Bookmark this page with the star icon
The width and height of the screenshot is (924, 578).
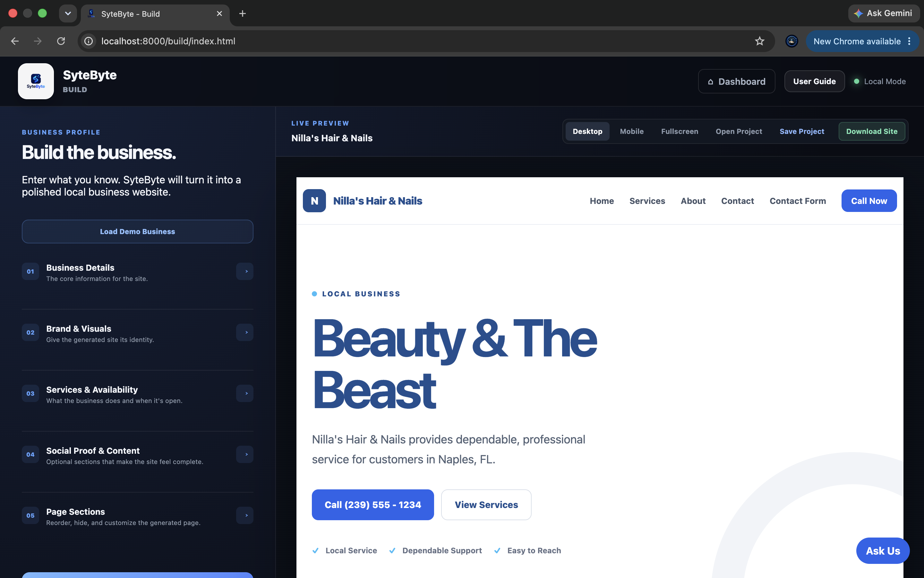(759, 41)
